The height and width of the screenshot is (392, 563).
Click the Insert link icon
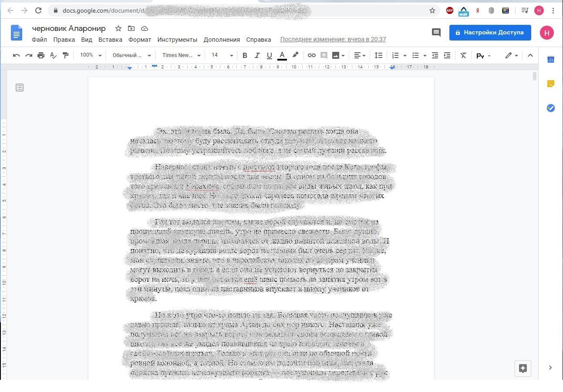(311, 55)
